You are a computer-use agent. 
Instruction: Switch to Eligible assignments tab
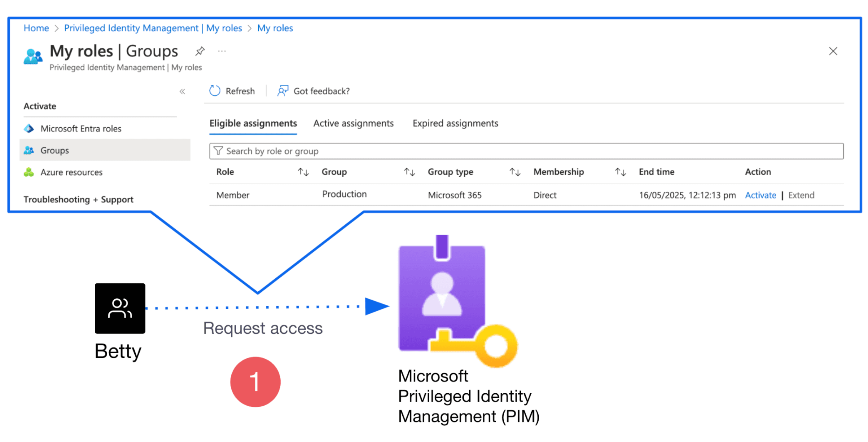253,123
